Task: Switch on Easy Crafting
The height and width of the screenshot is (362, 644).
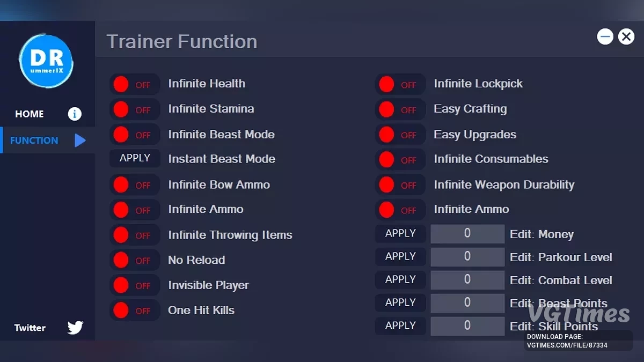Action: click(400, 109)
